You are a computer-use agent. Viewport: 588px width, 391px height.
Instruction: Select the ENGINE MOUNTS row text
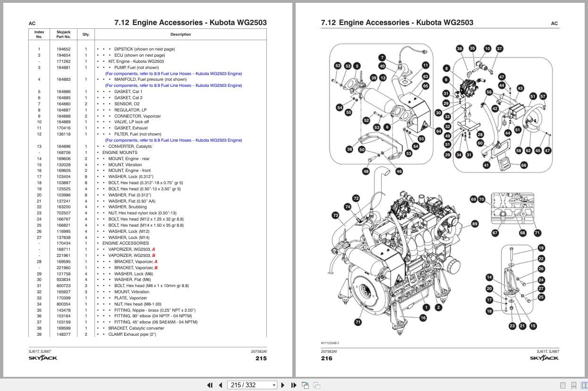coord(120,153)
